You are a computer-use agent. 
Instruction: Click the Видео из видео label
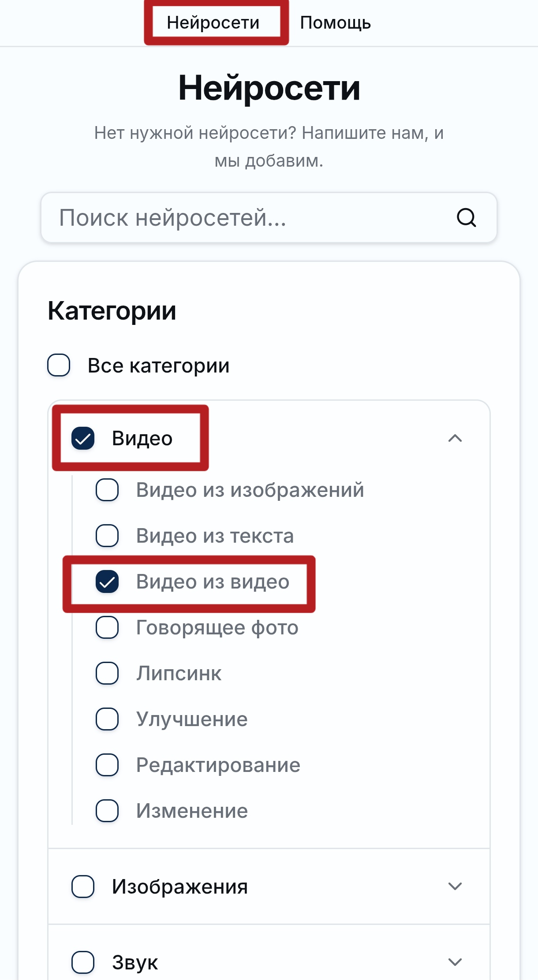(213, 581)
